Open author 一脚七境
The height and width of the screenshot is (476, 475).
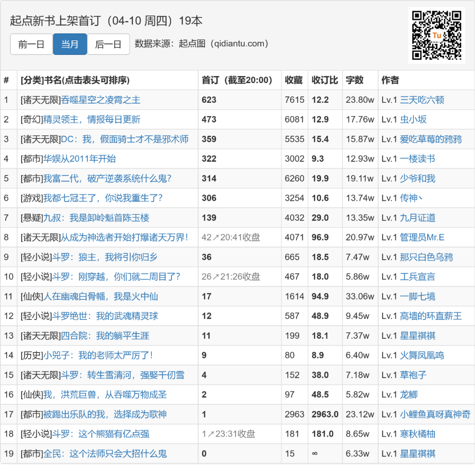point(417,297)
